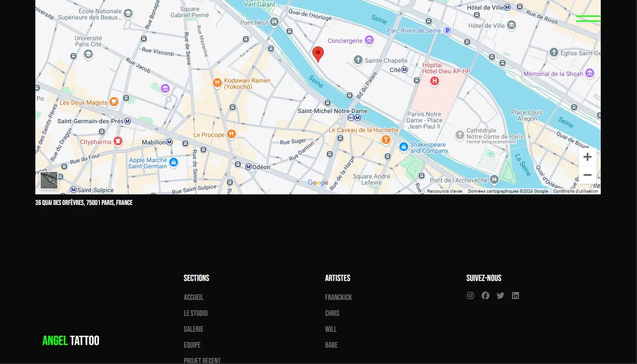Open artist Babe's page
Viewport: 637px width, 364px height.
(331, 345)
